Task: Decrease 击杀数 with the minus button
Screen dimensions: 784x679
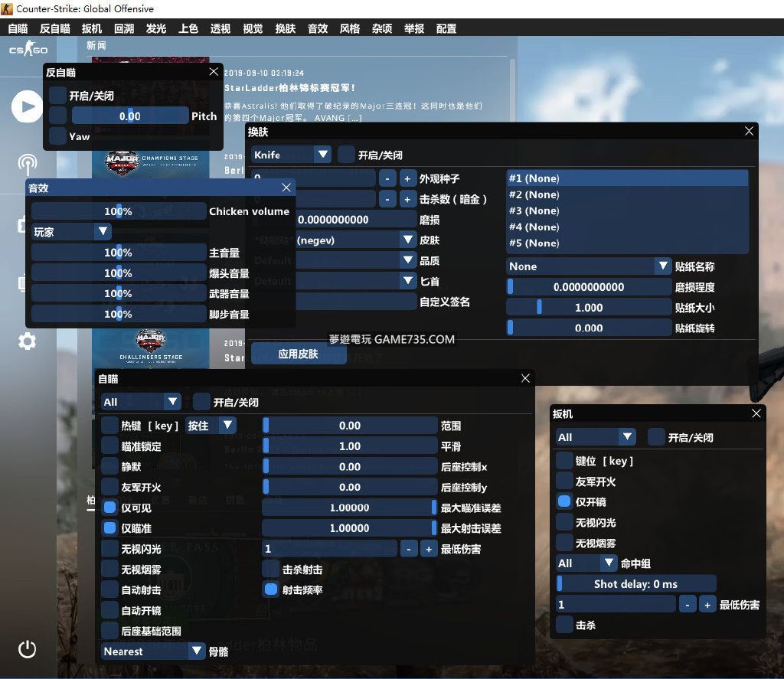Action: point(387,199)
